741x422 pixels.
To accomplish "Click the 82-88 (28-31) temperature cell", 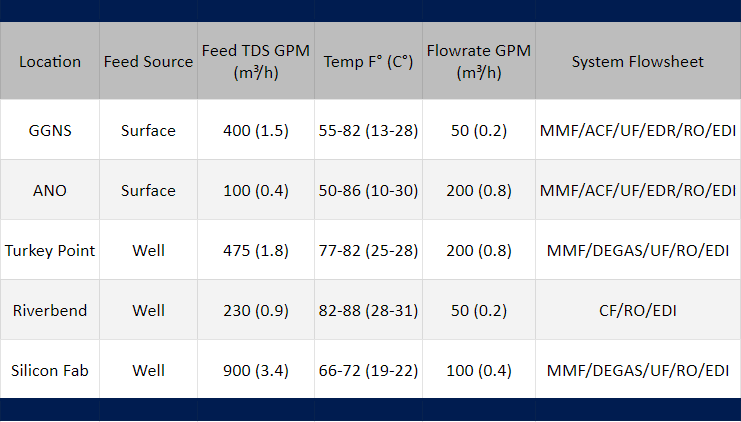I will [x=368, y=310].
